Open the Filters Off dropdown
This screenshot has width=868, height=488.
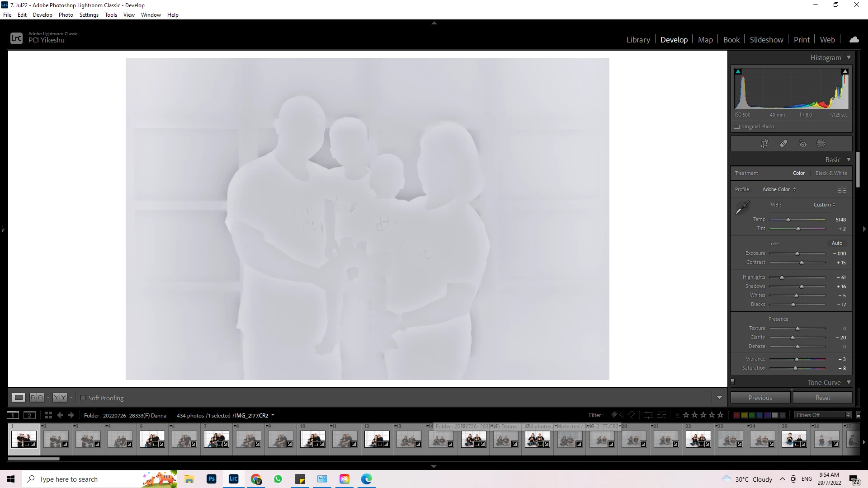[x=823, y=415]
